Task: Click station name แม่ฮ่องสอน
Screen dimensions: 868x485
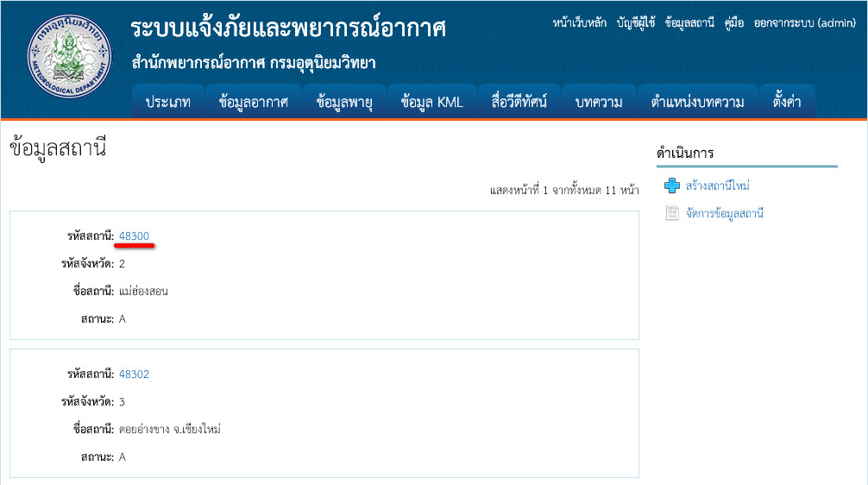Action: 143,291
